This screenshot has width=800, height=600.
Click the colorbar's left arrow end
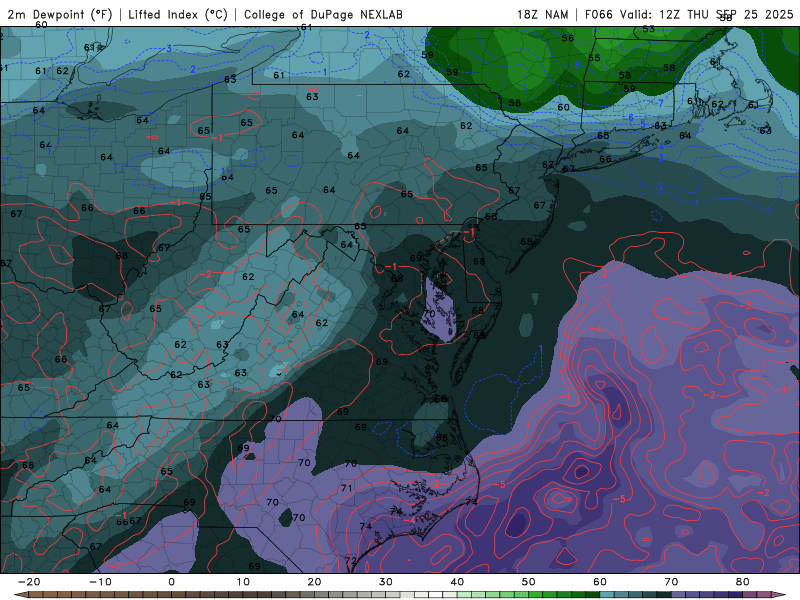tap(20, 595)
